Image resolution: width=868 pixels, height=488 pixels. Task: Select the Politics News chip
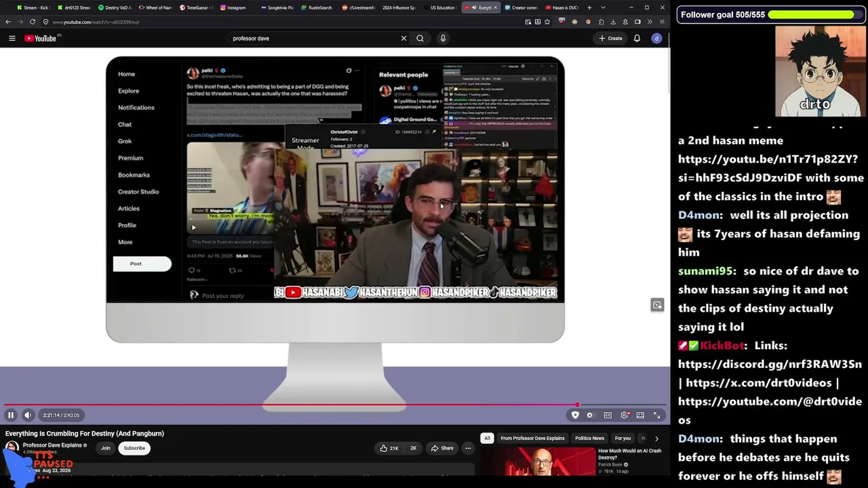coord(589,439)
